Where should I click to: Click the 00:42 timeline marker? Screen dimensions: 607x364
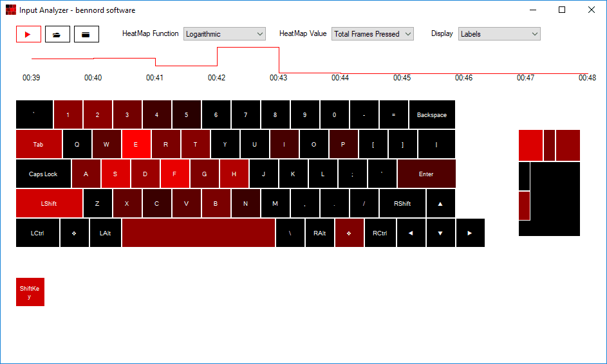216,78
